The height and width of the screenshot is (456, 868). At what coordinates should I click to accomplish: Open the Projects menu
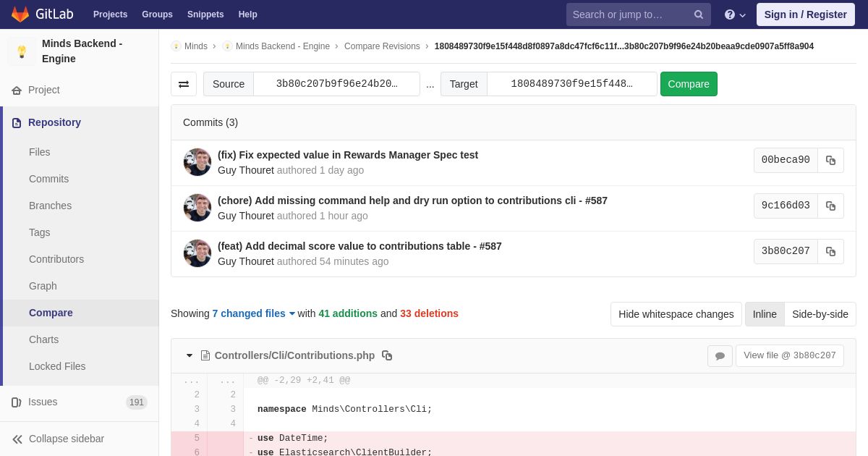coord(110,14)
